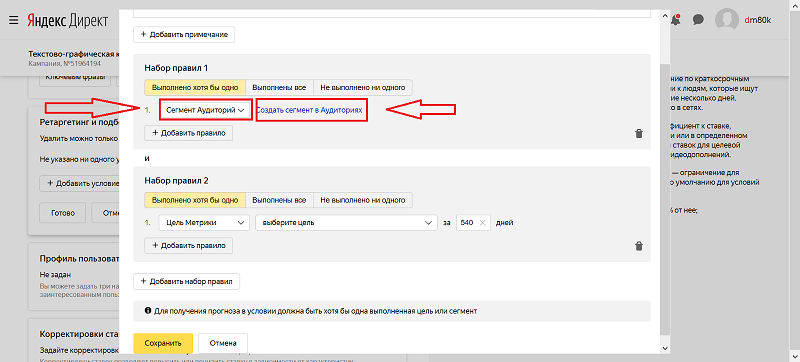Click Добавить правило in Набор правил 1
Image resolution: width=800 pixels, height=362 pixels.
coord(189,133)
